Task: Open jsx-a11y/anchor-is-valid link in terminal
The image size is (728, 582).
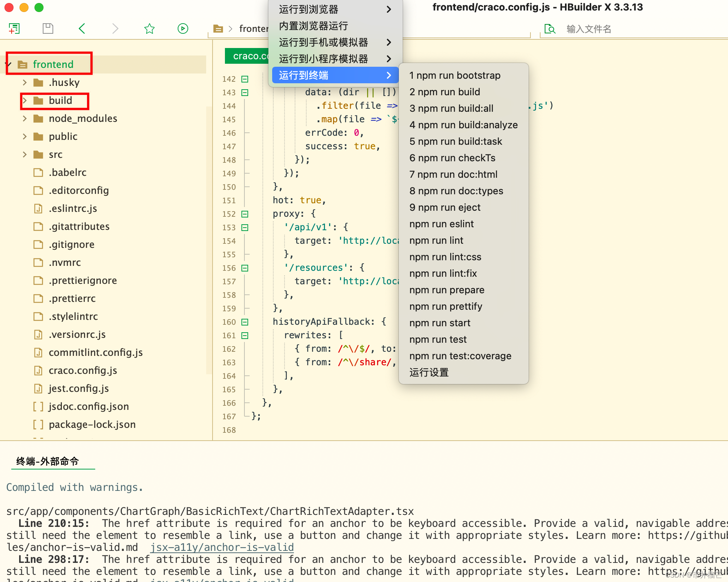Action: pos(222,547)
